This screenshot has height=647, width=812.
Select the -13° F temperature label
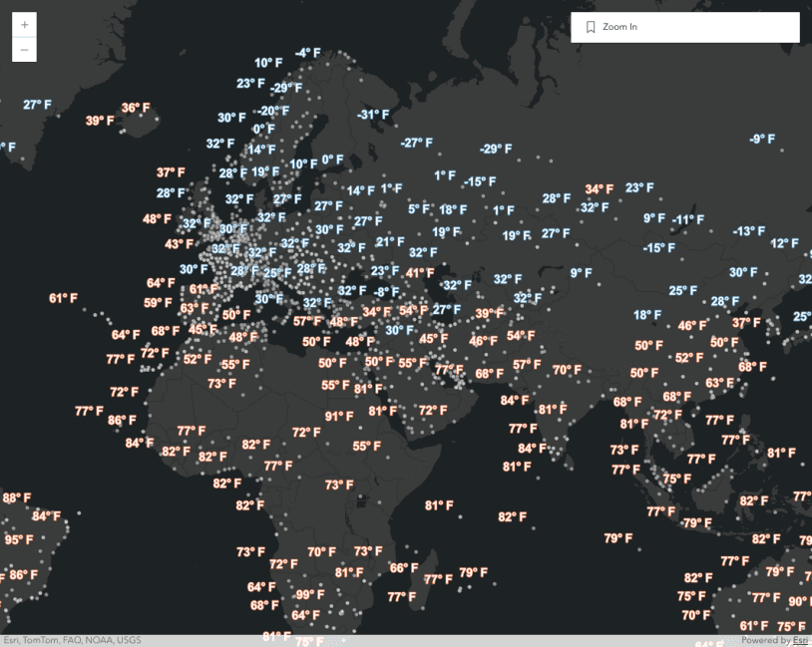[x=748, y=231]
